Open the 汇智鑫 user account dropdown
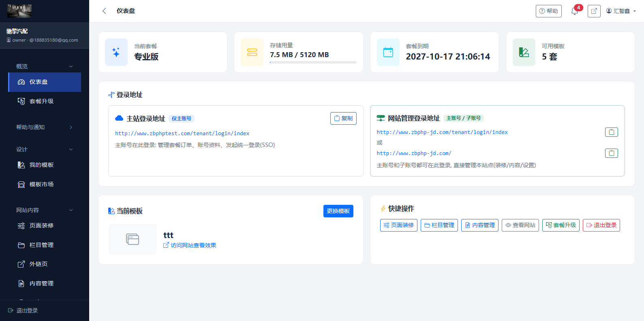644x321 pixels. click(621, 11)
